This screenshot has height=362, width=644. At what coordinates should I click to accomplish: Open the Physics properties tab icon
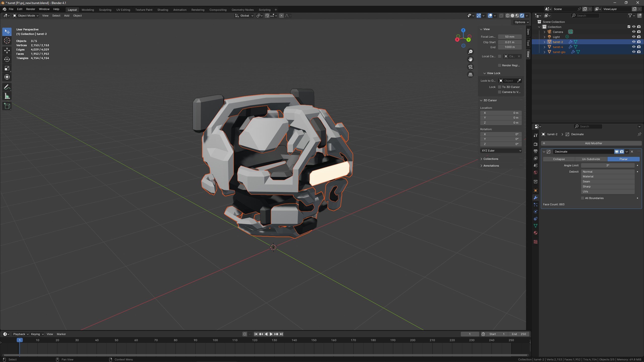(x=536, y=212)
